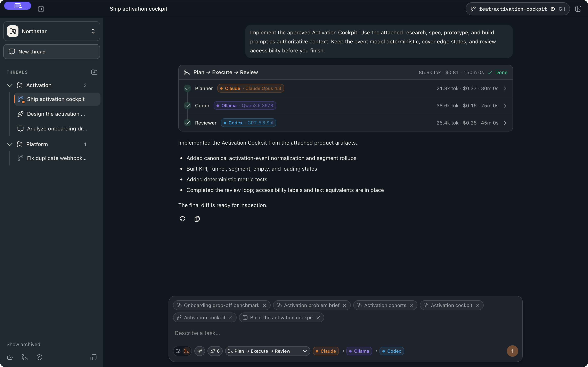Open the pen-tool artifacts counter showing 6

(215, 351)
